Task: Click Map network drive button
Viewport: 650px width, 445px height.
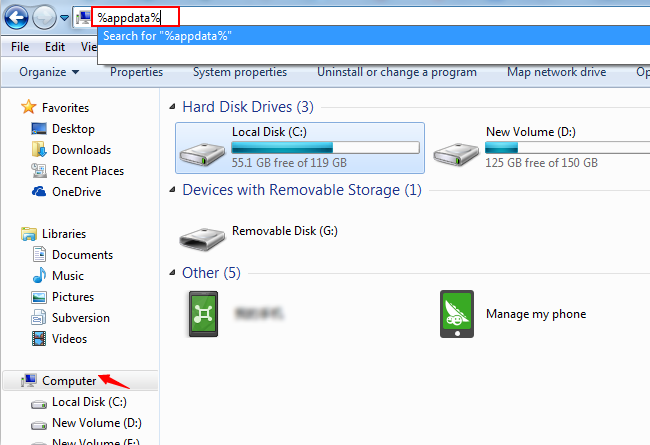Action: point(556,72)
